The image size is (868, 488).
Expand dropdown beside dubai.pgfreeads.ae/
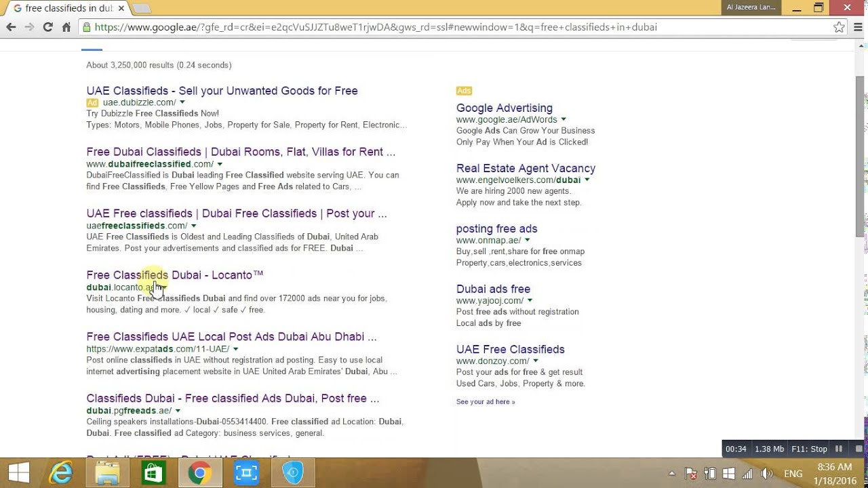(178, 411)
